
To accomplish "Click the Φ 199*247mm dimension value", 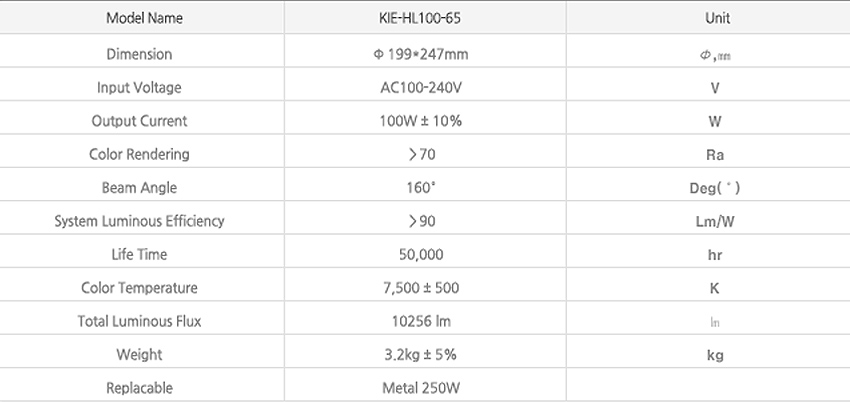I will (421, 54).
